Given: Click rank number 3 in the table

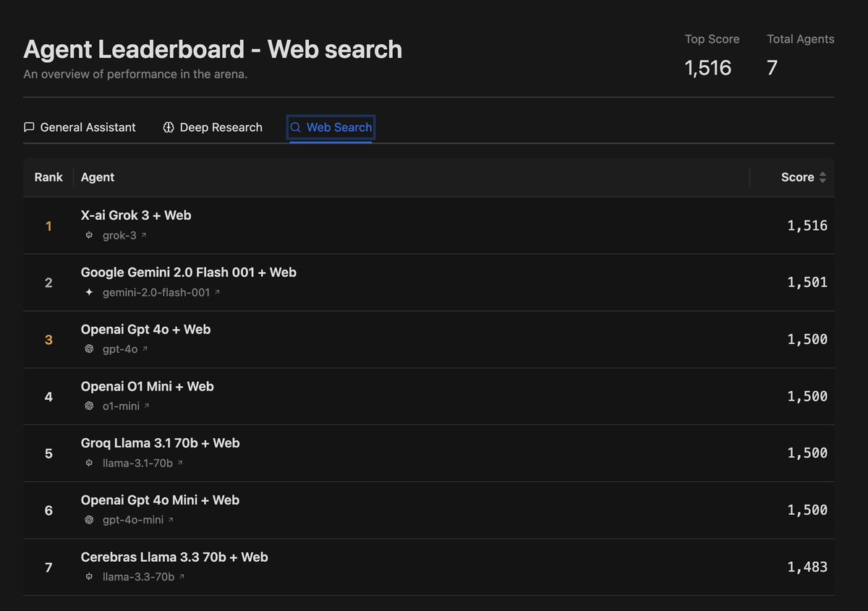Looking at the screenshot, I should pos(48,340).
